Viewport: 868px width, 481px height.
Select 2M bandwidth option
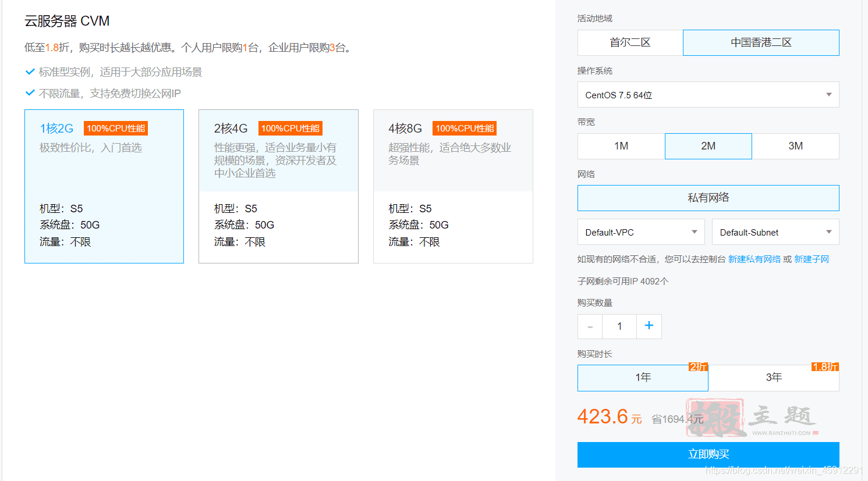pyautogui.click(x=708, y=146)
